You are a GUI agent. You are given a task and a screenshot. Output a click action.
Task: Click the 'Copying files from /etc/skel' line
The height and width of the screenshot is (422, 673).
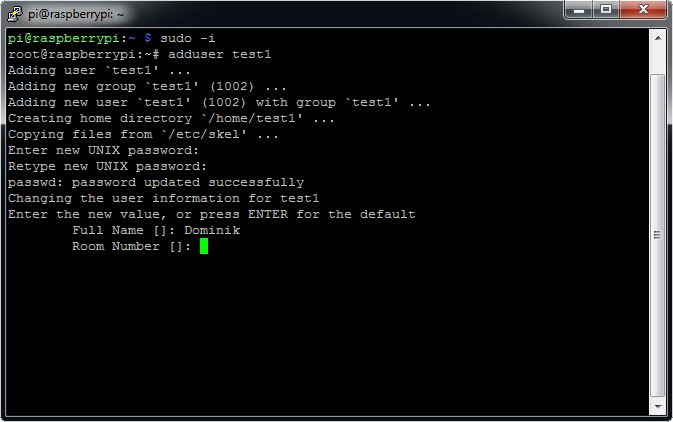[x=143, y=134]
